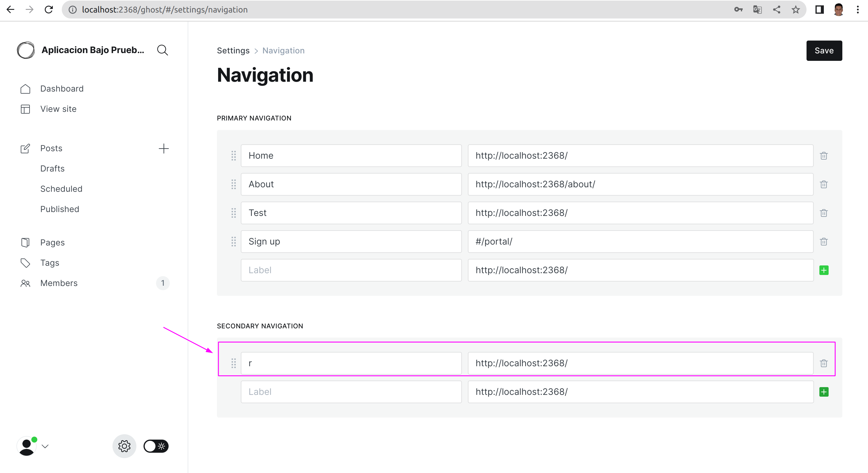The image size is (868, 473).
Task: Grab drag handle for About item
Action: pyautogui.click(x=234, y=184)
